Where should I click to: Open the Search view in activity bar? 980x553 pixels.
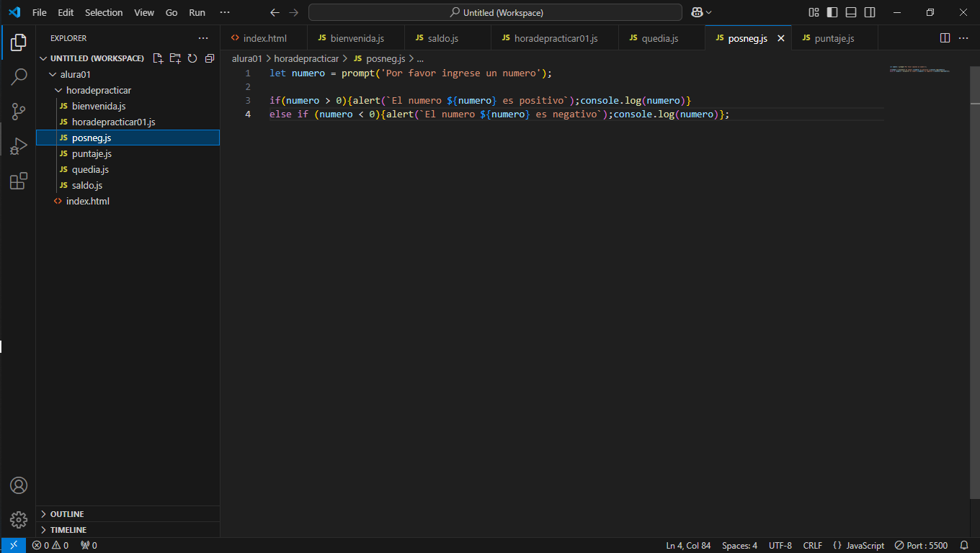pos(19,77)
